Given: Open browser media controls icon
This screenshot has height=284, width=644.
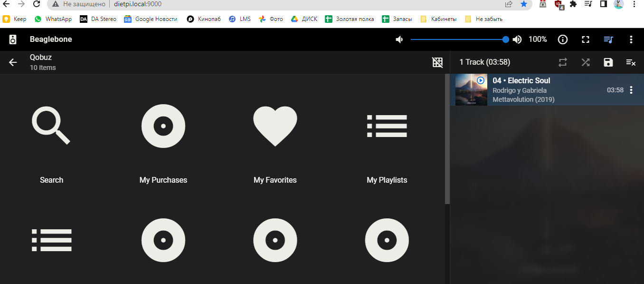Looking at the screenshot, I should click(x=588, y=4).
